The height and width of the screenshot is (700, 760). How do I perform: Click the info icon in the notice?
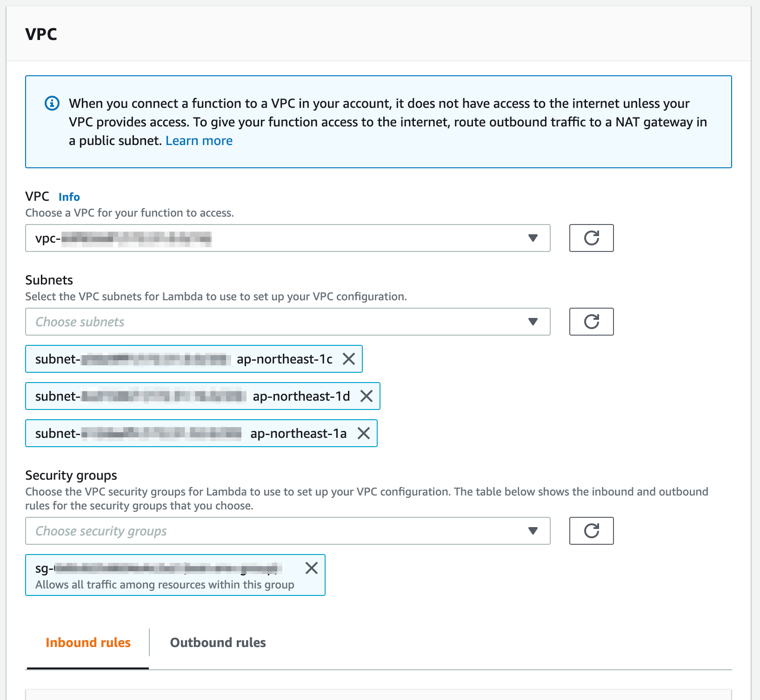click(52, 103)
